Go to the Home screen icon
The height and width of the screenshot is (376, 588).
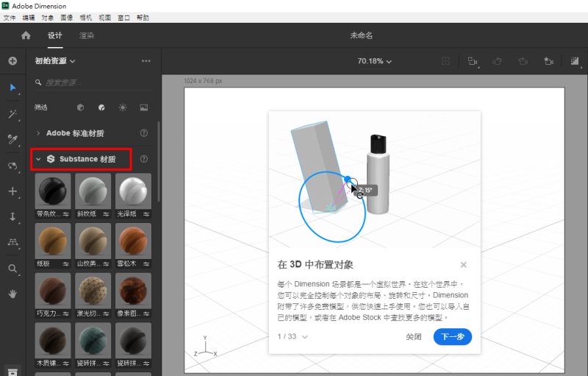click(x=26, y=35)
